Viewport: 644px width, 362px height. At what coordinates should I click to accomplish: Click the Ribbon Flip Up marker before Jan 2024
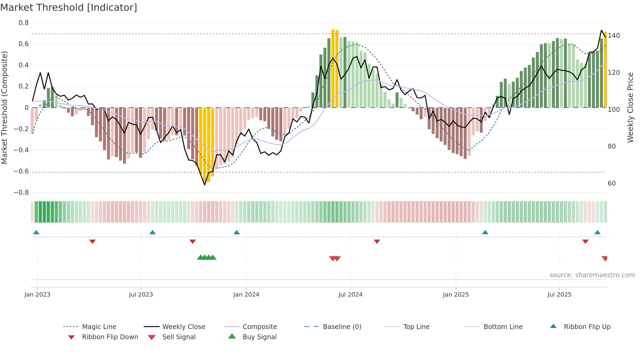click(237, 232)
